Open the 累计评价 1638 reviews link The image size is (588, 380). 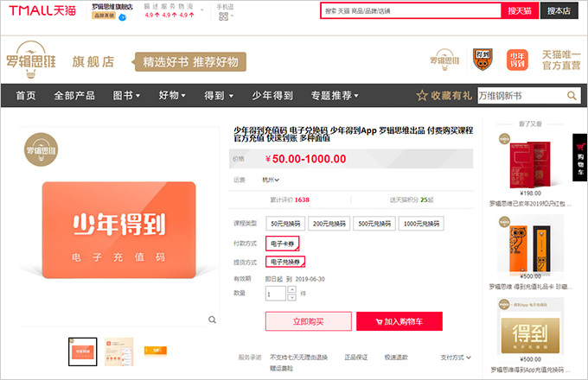[290, 199]
